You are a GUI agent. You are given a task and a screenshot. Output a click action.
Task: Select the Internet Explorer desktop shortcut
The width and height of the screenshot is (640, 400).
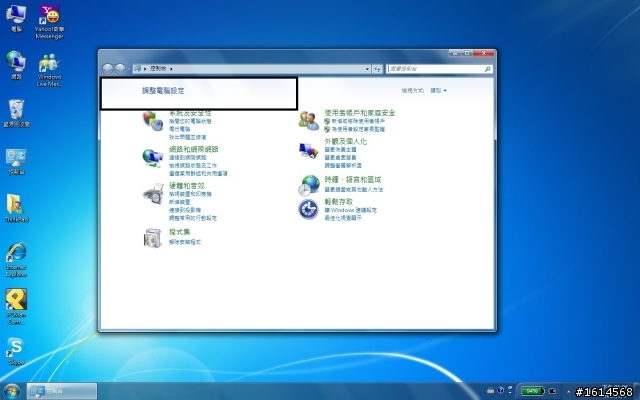coord(16,260)
